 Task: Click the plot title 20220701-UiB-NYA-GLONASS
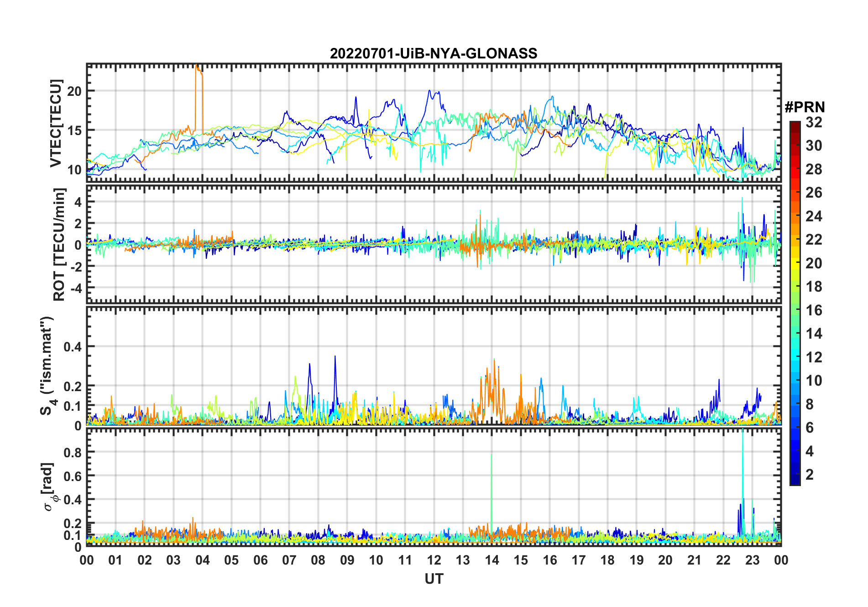pos(434,53)
